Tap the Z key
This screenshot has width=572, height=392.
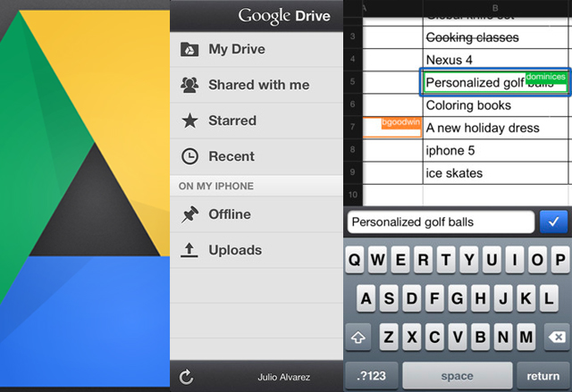point(389,337)
